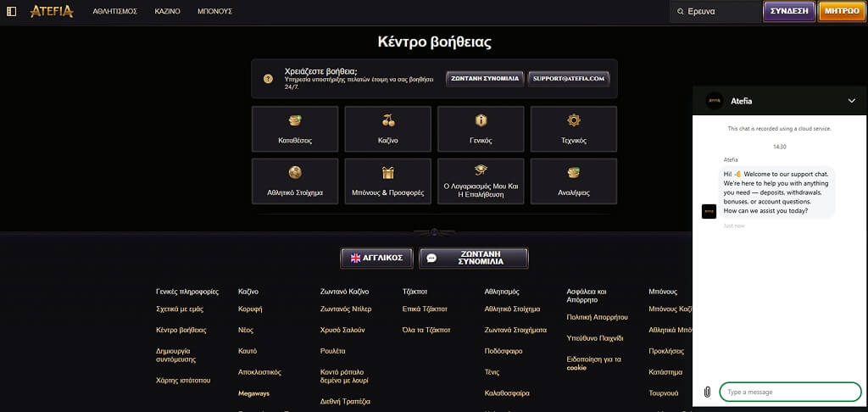Image resolution: width=868 pixels, height=412 pixels.
Task: Click the Γενικός info icon
Action: click(481, 120)
